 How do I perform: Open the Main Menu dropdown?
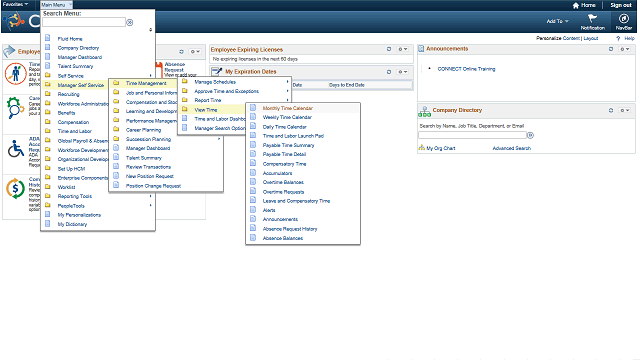[56, 5]
